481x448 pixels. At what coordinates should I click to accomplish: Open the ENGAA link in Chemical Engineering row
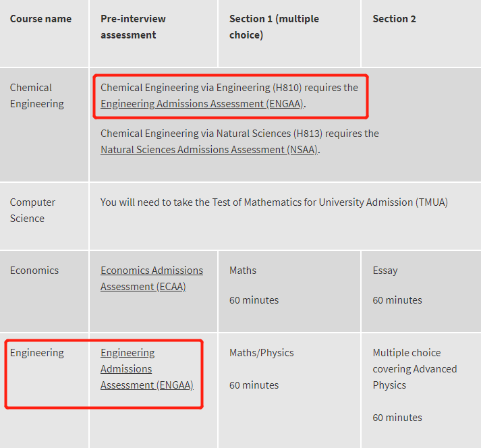202,104
